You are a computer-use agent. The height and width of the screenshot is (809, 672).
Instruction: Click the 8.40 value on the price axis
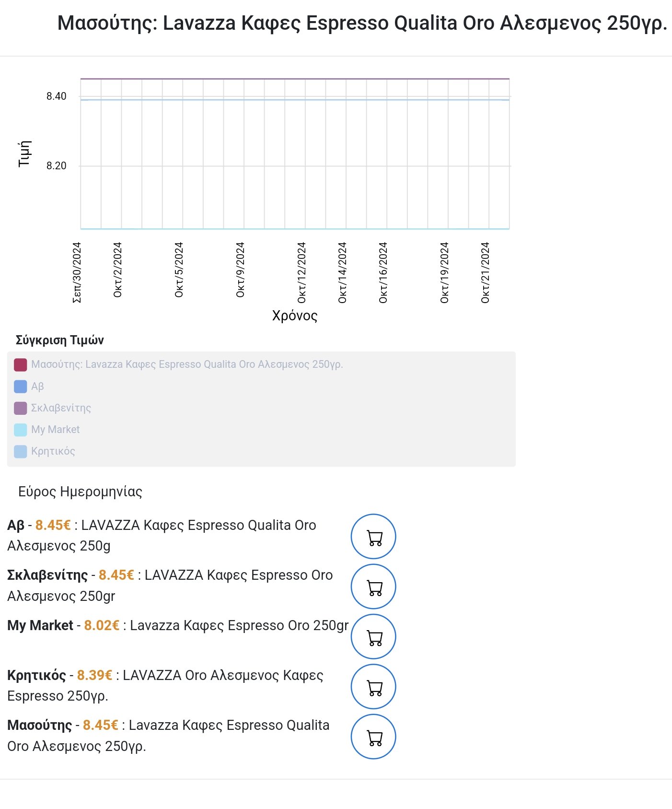[57, 96]
